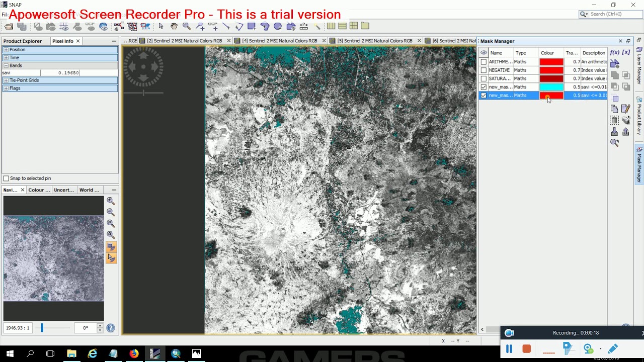
Task: Switch to the World View tab
Action: pyautogui.click(x=90, y=190)
